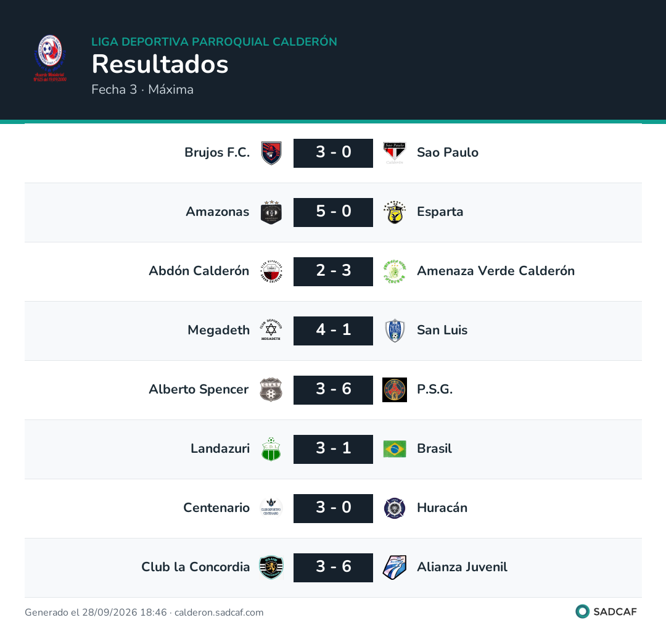The image size is (666, 644).
Task: Click the Brasil flag icon
Action: [395, 449]
